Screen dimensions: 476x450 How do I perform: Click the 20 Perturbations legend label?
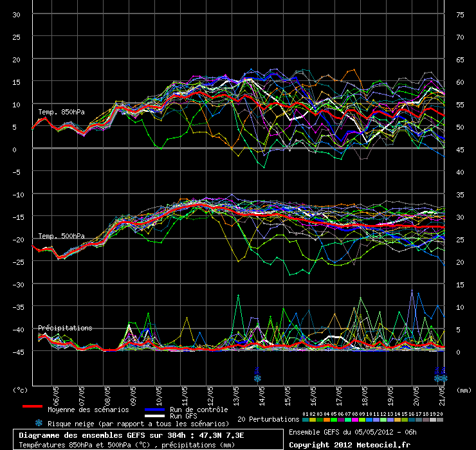pyautogui.click(x=268, y=419)
